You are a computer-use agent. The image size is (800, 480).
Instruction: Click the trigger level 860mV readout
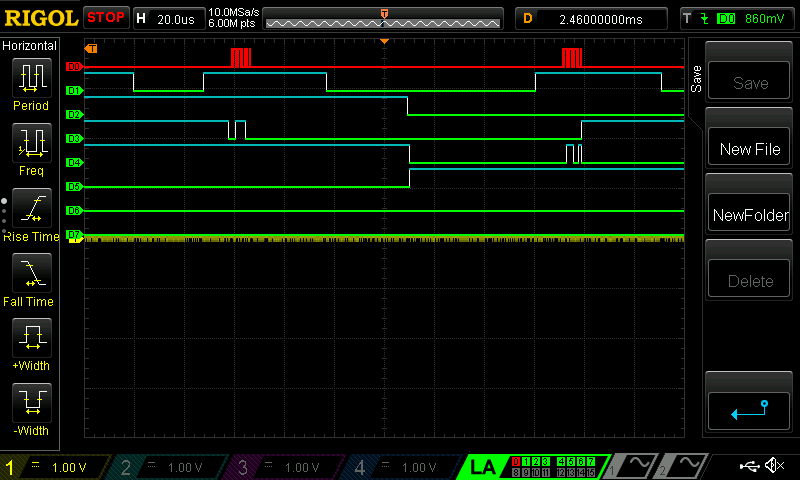[x=764, y=19]
